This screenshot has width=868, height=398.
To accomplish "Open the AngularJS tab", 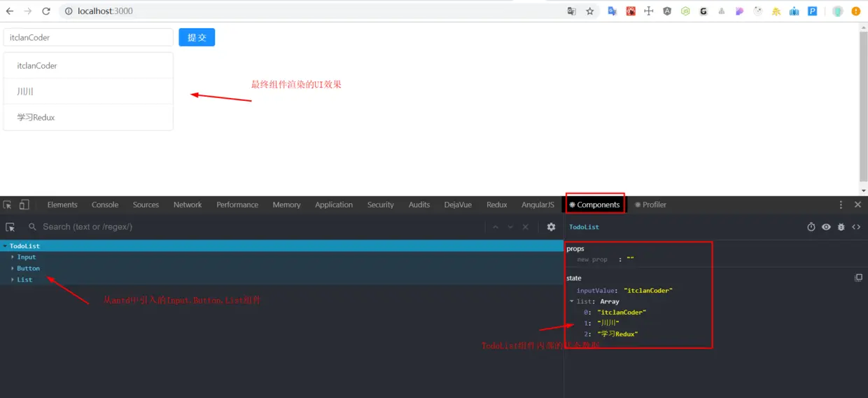I will [538, 205].
